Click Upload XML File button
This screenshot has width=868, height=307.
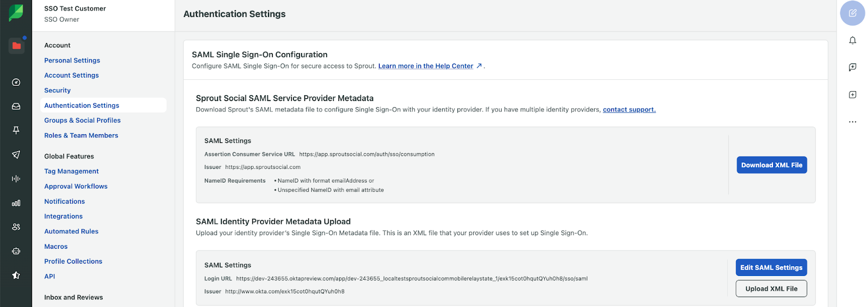click(771, 289)
